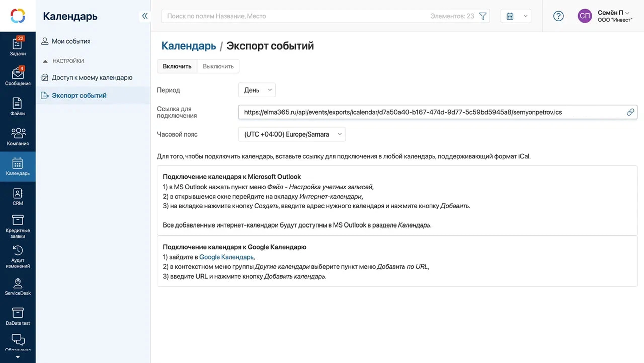Collapse the calendar sidebar panel
644x363 pixels.
(x=145, y=16)
